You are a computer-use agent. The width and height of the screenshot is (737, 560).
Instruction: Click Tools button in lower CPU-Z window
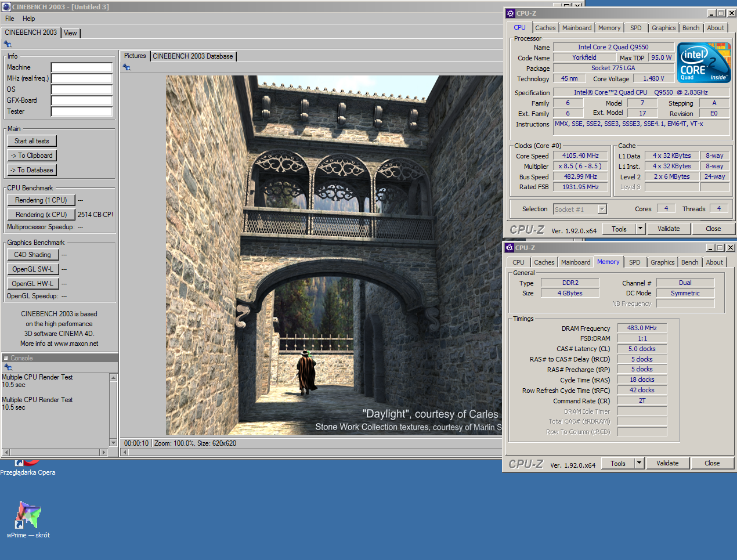click(618, 463)
